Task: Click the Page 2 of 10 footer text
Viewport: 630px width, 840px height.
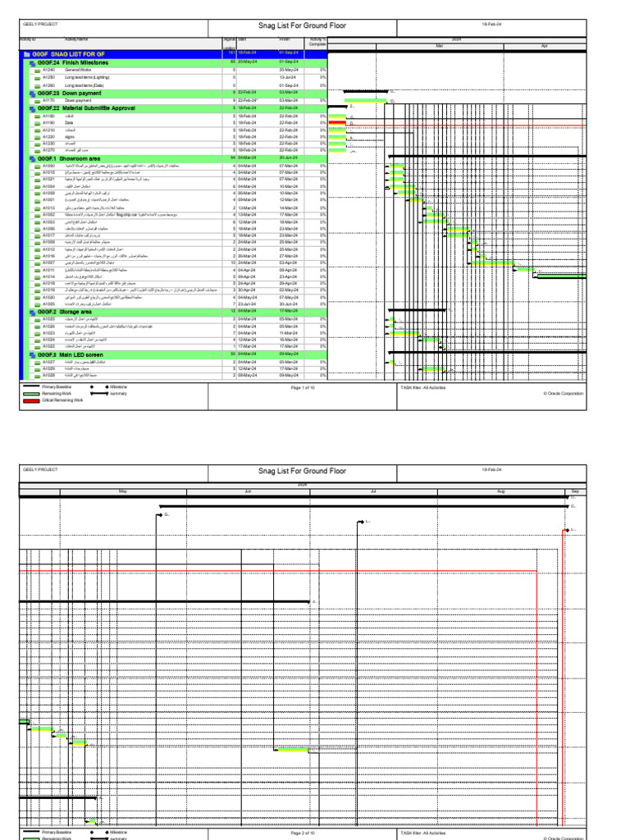Action: [303, 833]
